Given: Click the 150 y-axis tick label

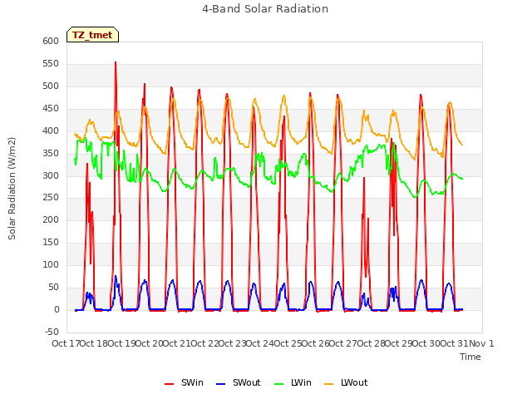Looking at the screenshot, I should pos(51,242).
